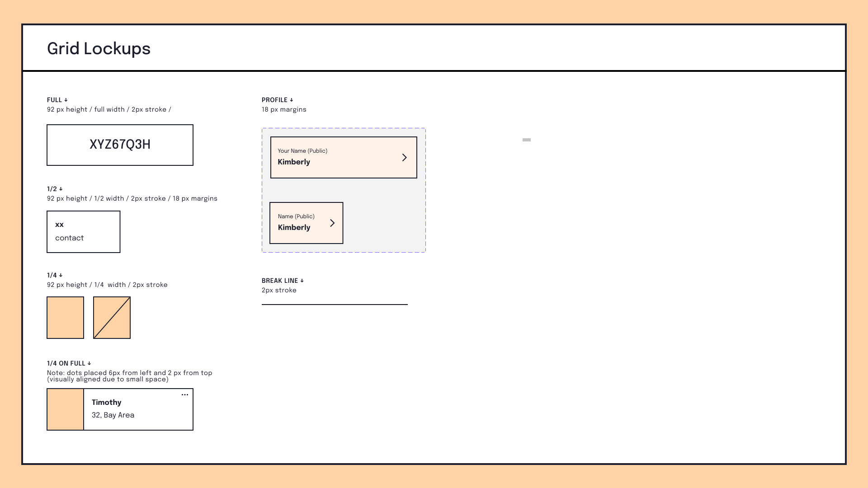The image size is (868, 488).
Task: Select Kimberly in the small profile card
Action: [x=294, y=227]
